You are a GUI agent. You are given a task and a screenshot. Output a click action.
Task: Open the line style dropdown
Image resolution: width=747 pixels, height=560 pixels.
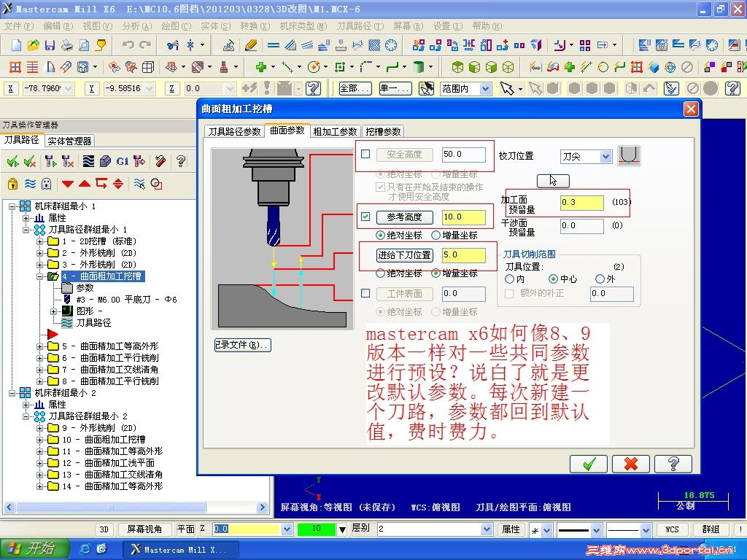point(596,529)
